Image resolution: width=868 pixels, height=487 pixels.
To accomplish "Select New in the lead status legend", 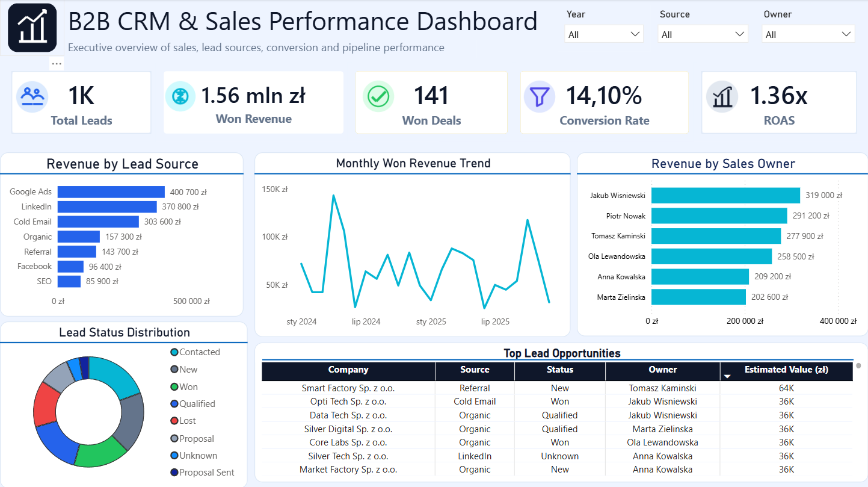I will coord(184,370).
